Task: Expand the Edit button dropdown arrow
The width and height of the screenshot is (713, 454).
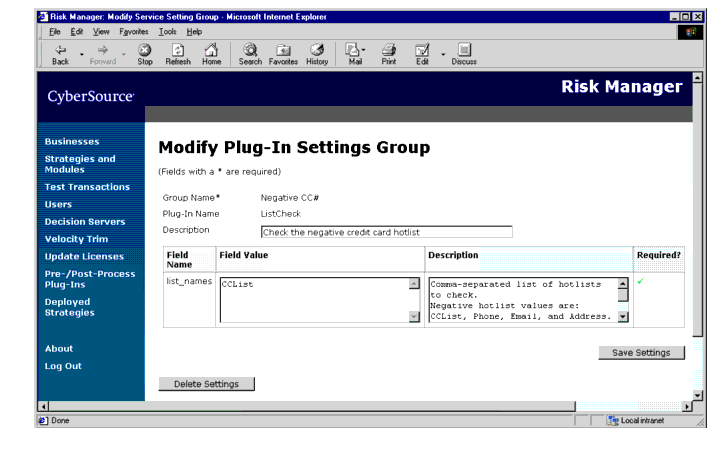Action: [443, 54]
